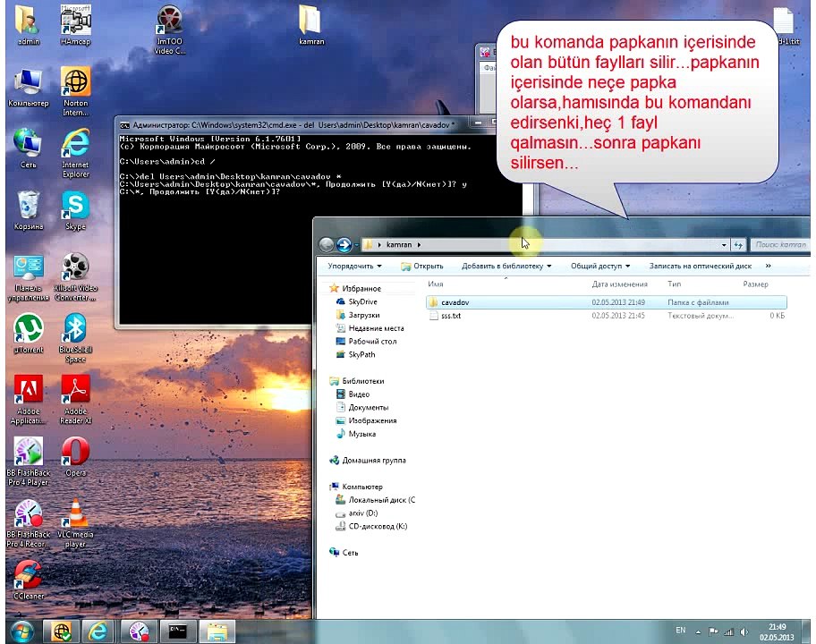This screenshot has width=816, height=644.
Task: Sort files by Имя column
Action: tap(436, 284)
